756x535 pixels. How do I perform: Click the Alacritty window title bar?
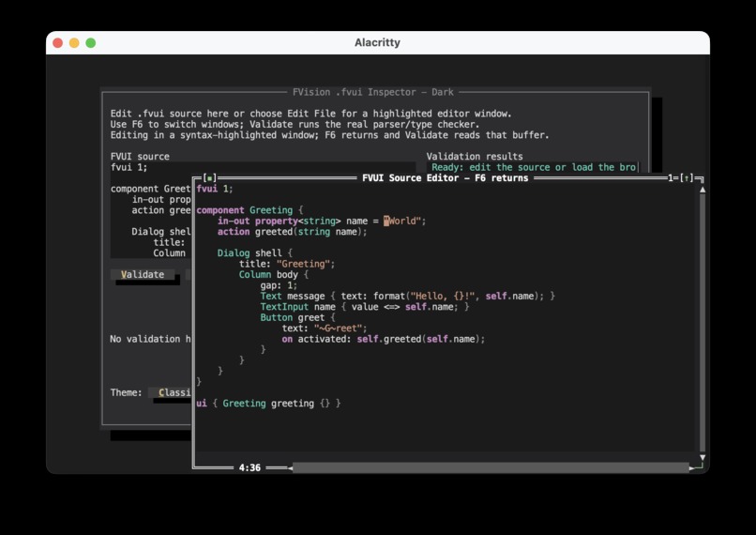pos(377,42)
